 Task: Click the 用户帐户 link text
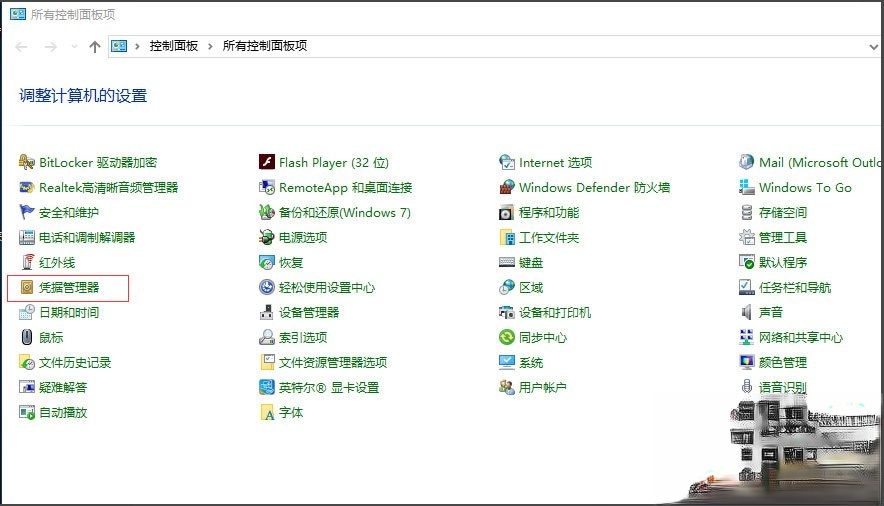pos(542,387)
